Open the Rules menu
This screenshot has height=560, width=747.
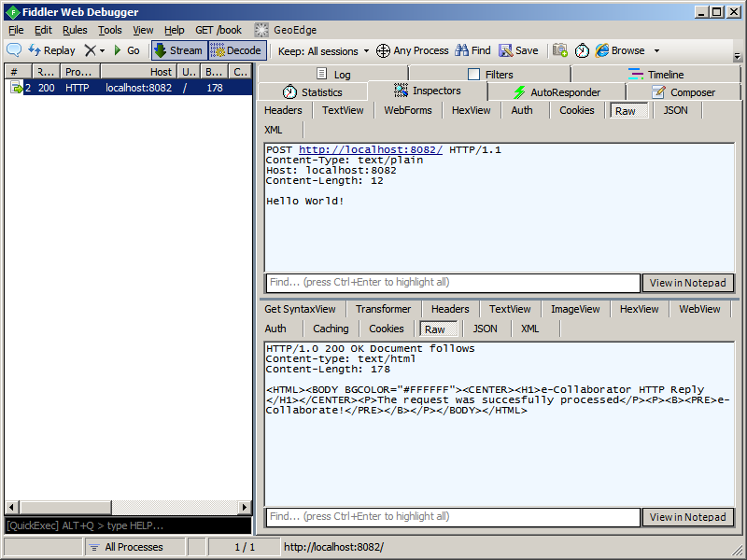pos(75,30)
